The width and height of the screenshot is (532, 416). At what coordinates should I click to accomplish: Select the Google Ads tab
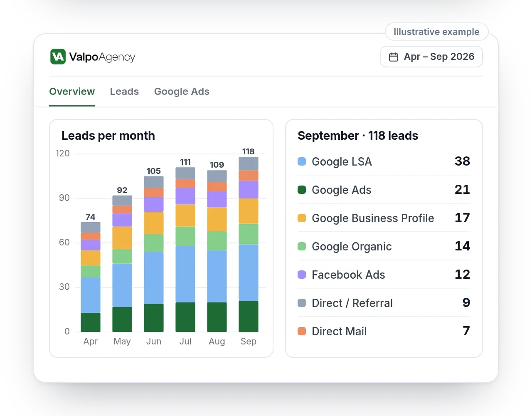click(182, 92)
